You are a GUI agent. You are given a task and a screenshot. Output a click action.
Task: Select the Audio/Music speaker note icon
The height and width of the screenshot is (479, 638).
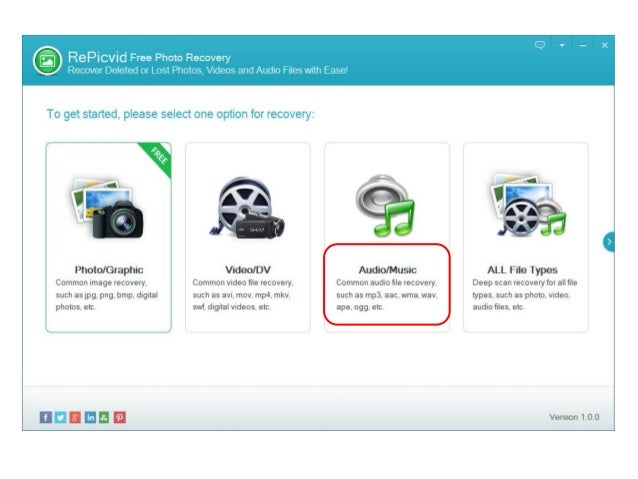pyautogui.click(x=385, y=205)
